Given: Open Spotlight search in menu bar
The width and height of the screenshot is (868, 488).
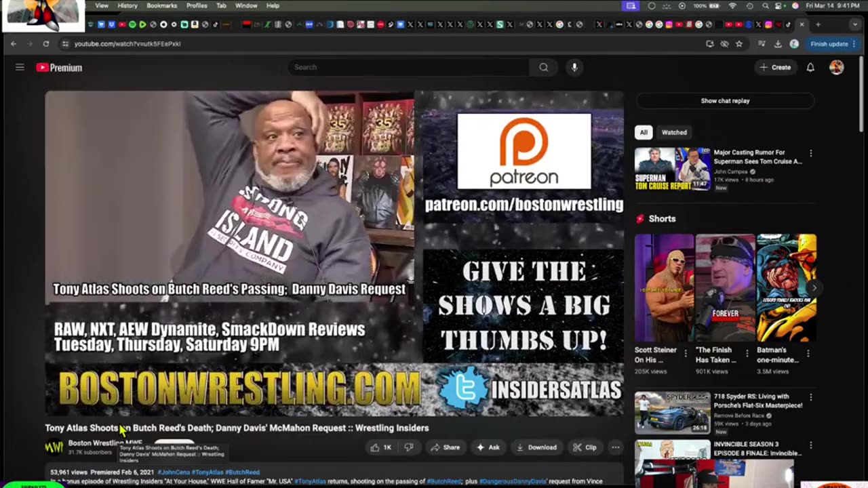Looking at the screenshot, I should (x=765, y=5).
